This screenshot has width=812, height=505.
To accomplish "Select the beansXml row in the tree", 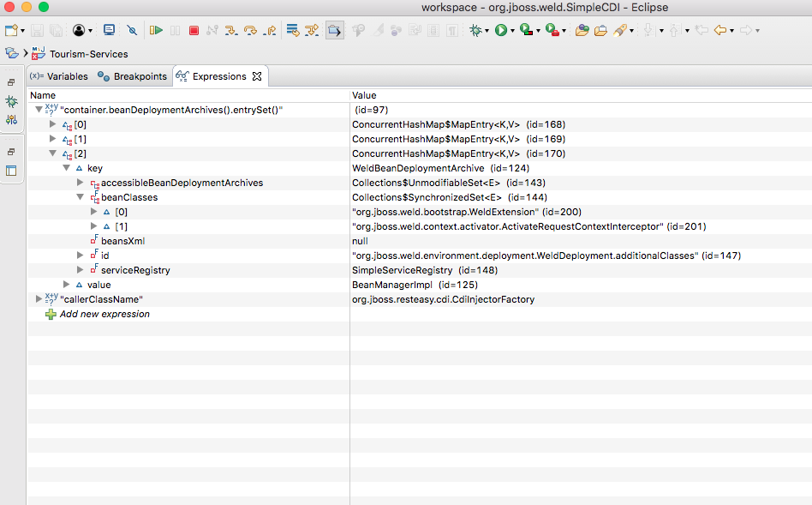I will coord(122,241).
